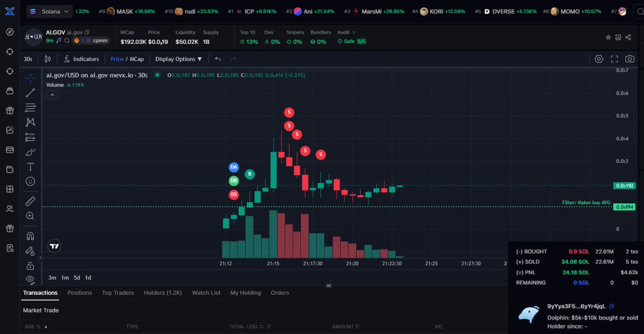The image size is (644, 334).
Task: Open the Holders (1.2K) tab
Action: [x=163, y=293]
